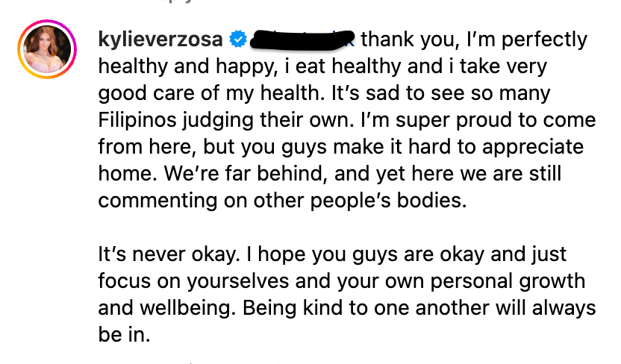This screenshot has height=364, width=621.
Task: Click the phrase "healthy and happy"
Action: coord(187,66)
